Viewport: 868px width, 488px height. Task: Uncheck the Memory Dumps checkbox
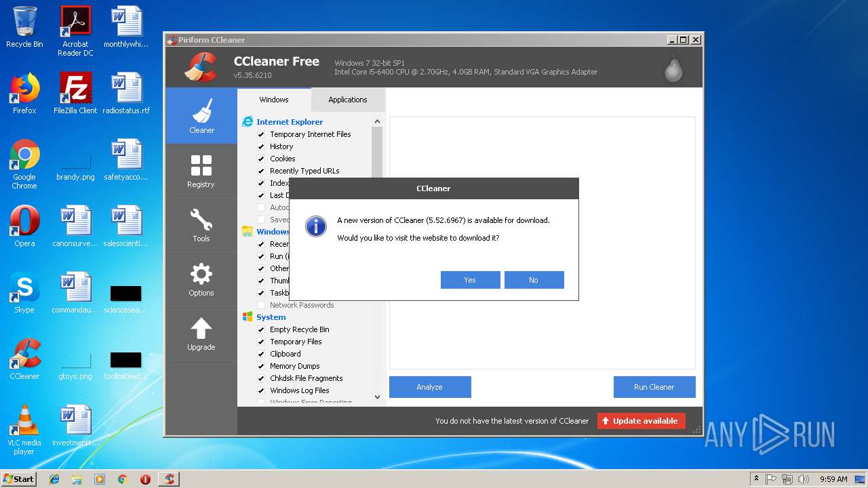(261, 366)
